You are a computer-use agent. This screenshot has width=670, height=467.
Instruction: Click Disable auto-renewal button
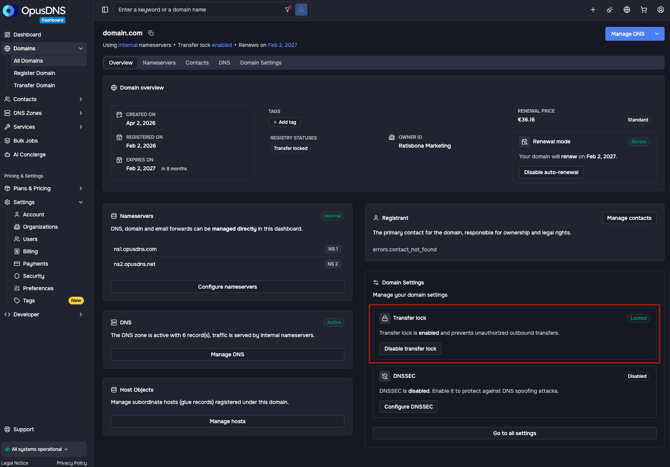[551, 172]
